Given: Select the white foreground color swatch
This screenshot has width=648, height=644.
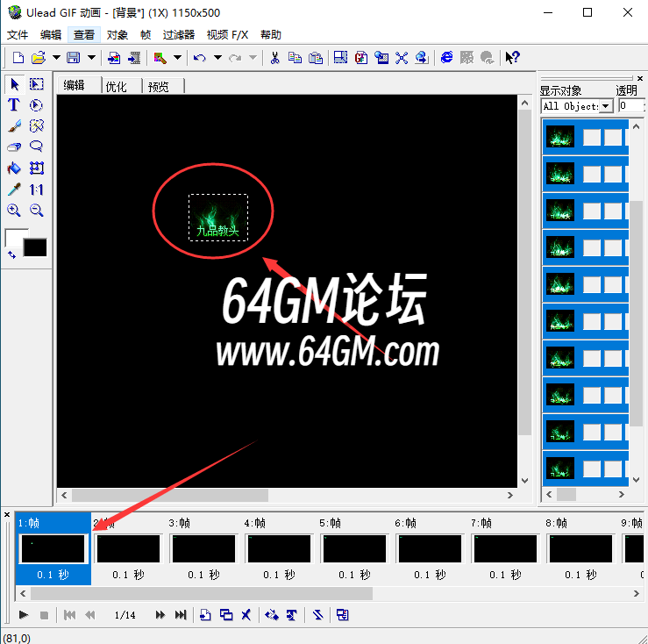Looking at the screenshot, I should click(x=14, y=239).
